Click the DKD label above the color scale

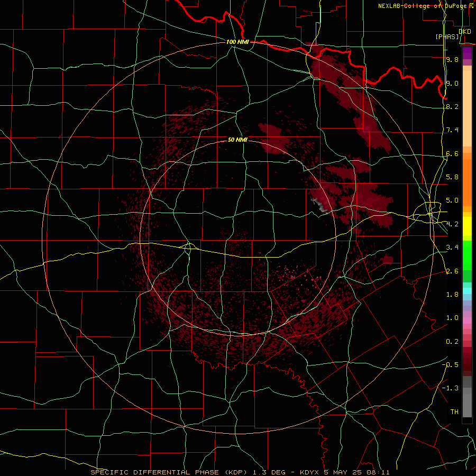pyautogui.click(x=464, y=31)
